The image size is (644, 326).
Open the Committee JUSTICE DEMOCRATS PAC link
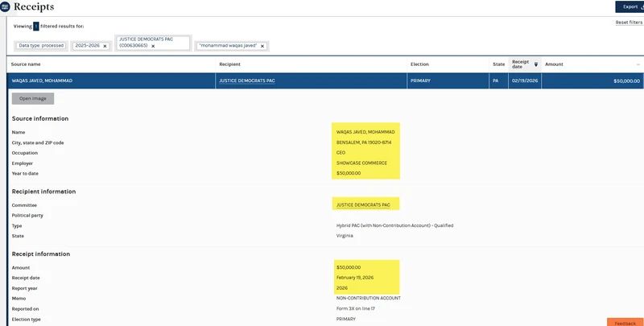[x=363, y=205]
